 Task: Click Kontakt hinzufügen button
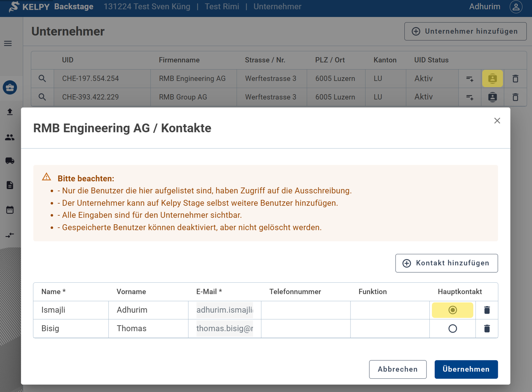tap(446, 263)
